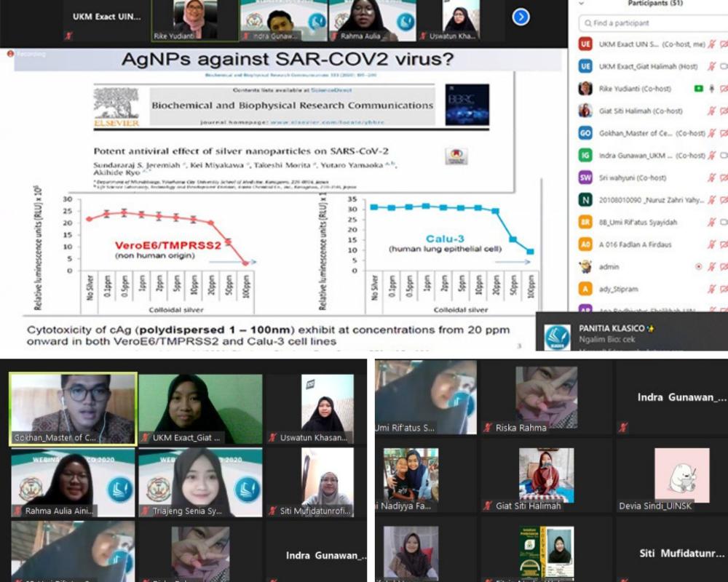Viewport: 728px width, 582px height.
Task: Click Gokhan's highlighted video tile in gallery
Action: click(x=72, y=408)
